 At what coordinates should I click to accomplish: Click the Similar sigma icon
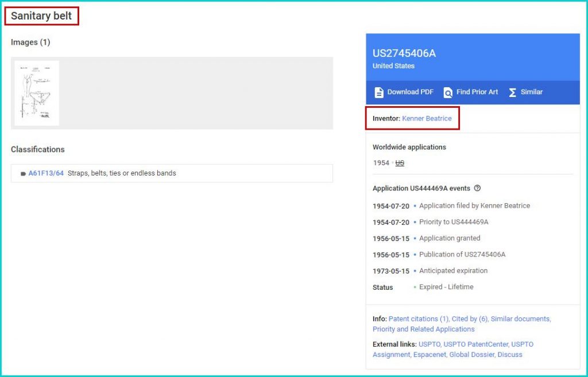point(513,92)
